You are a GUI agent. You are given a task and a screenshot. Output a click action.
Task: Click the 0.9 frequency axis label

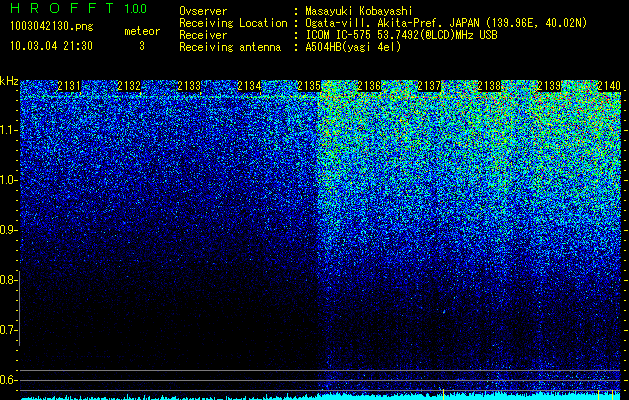click(x=7, y=230)
